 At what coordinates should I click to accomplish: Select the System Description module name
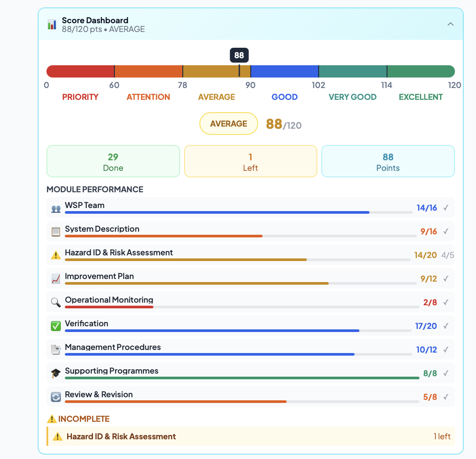click(102, 229)
